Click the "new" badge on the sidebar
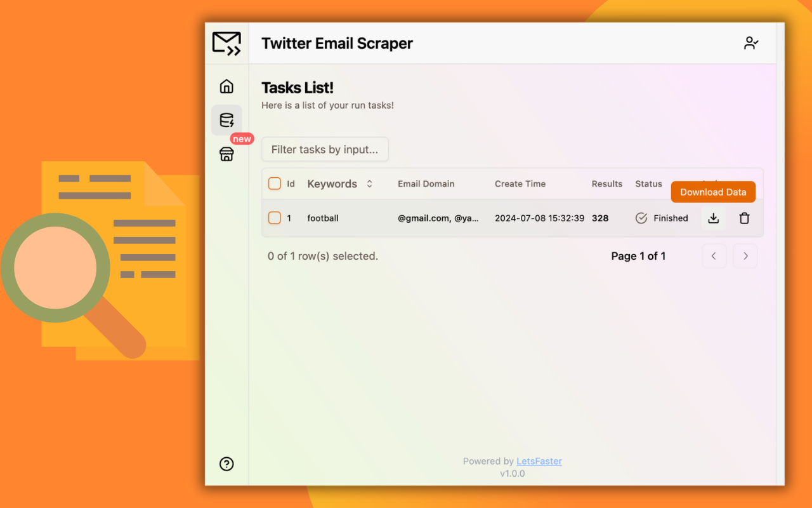The height and width of the screenshot is (508, 812). 242,138
